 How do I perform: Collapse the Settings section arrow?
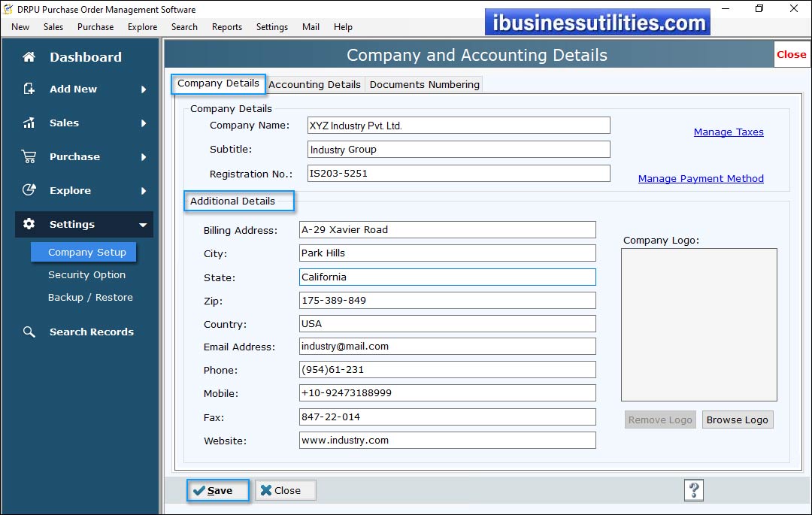pyautogui.click(x=143, y=225)
